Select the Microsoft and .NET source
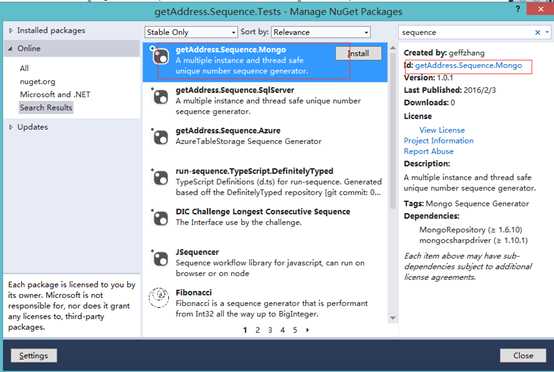The height and width of the screenshot is (372, 554). tap(55, 94)
